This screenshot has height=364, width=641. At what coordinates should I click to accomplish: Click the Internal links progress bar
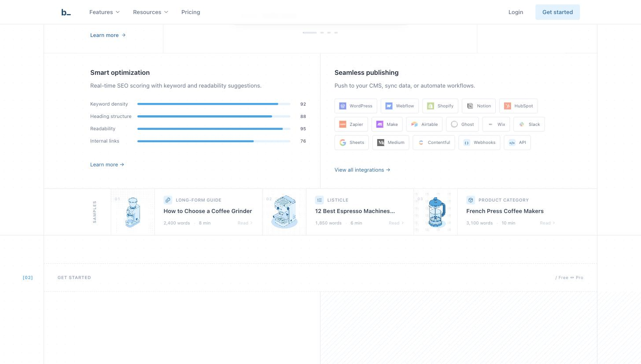214,141
